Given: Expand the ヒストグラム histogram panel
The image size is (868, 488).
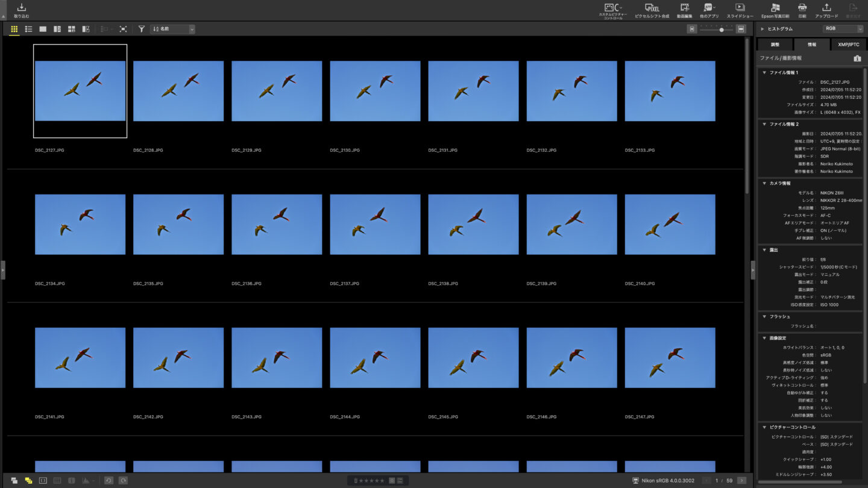Looking at the screenshot, I should [x=763, y=29].
